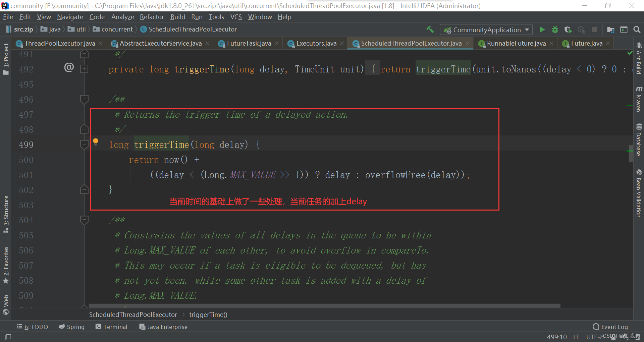Screen dimensions: 644x342
Task: Expand folded method at line 492
Action: (x=84, y=69)
